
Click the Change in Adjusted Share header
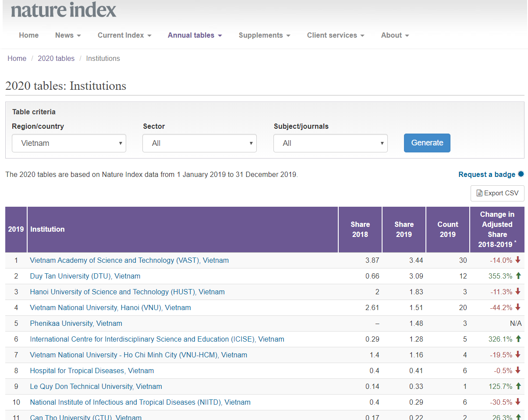tap(497, 229)
